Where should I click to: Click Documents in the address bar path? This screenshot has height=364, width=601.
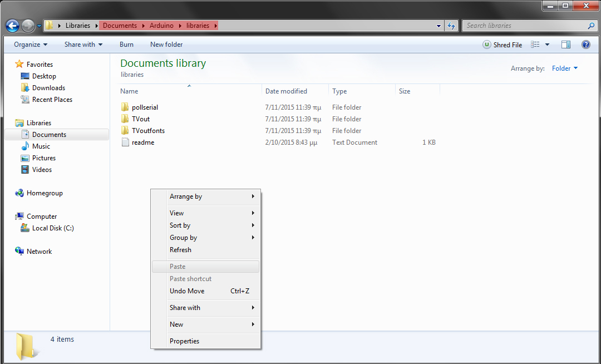(x=120, y=26)
